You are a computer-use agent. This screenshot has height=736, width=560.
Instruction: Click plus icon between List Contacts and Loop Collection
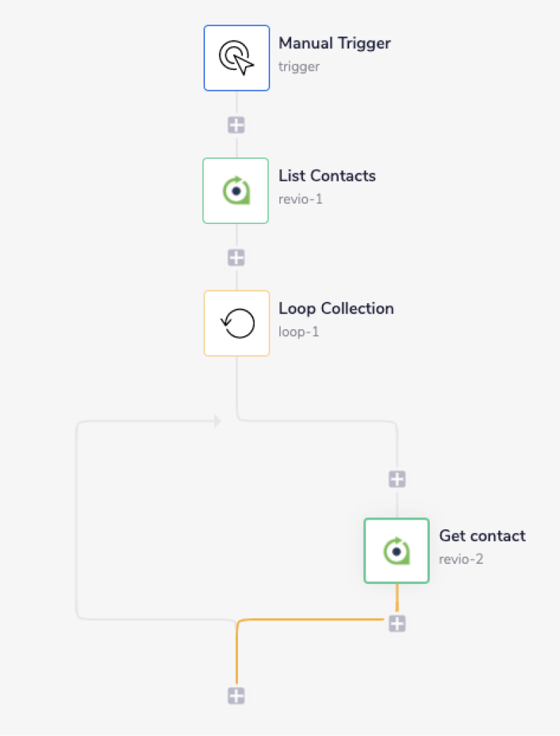pyautogui.click(x=236, y=257)
